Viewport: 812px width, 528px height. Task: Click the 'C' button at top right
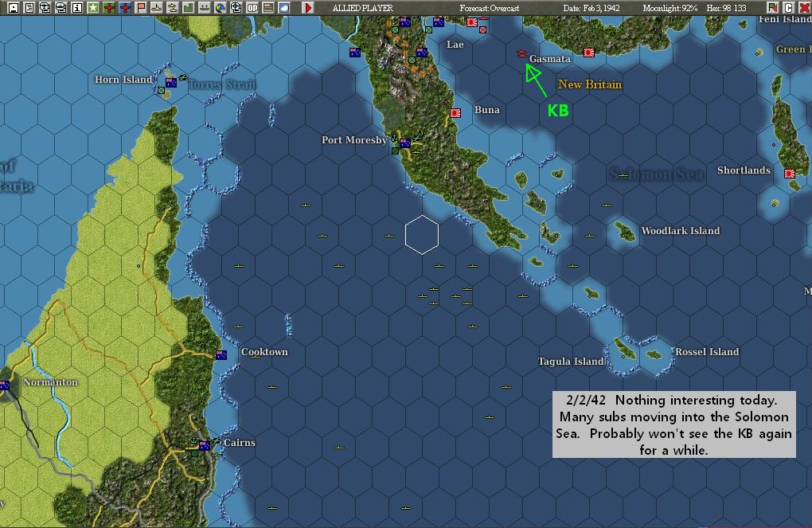[x=788, y=8]
